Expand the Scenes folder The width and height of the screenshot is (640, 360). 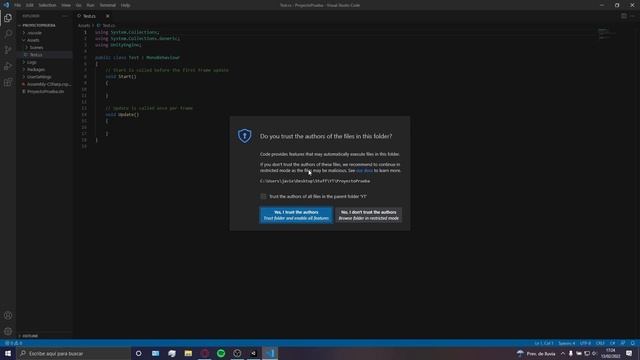36,47
